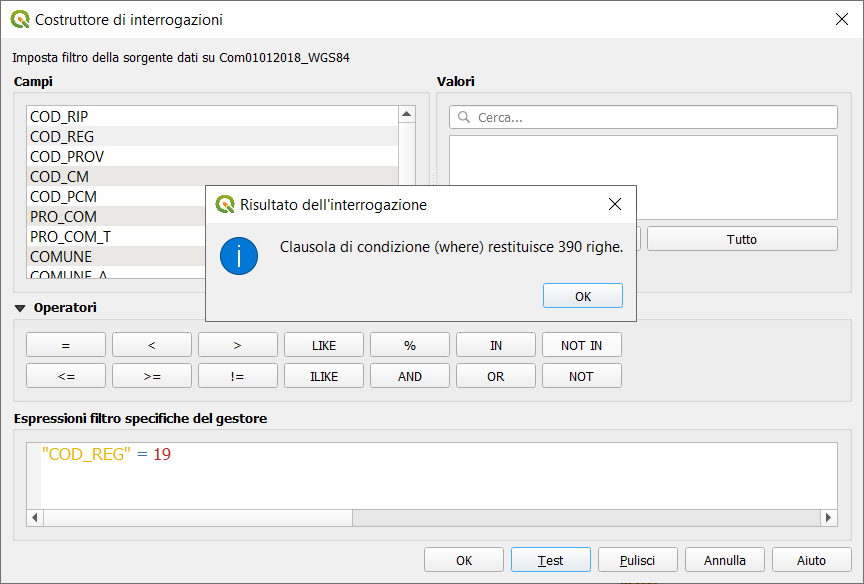Image resolution: width=864 pixels, height=584 pixels.
Task: Insert the NOT IN operator
Action: pyautogui.click(x=581, y=345)
